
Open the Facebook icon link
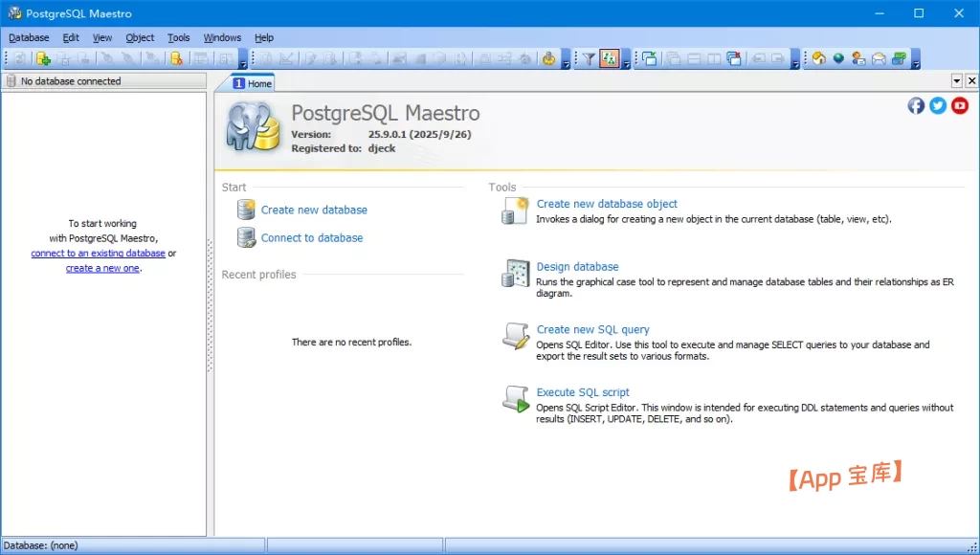click(916, 105)
